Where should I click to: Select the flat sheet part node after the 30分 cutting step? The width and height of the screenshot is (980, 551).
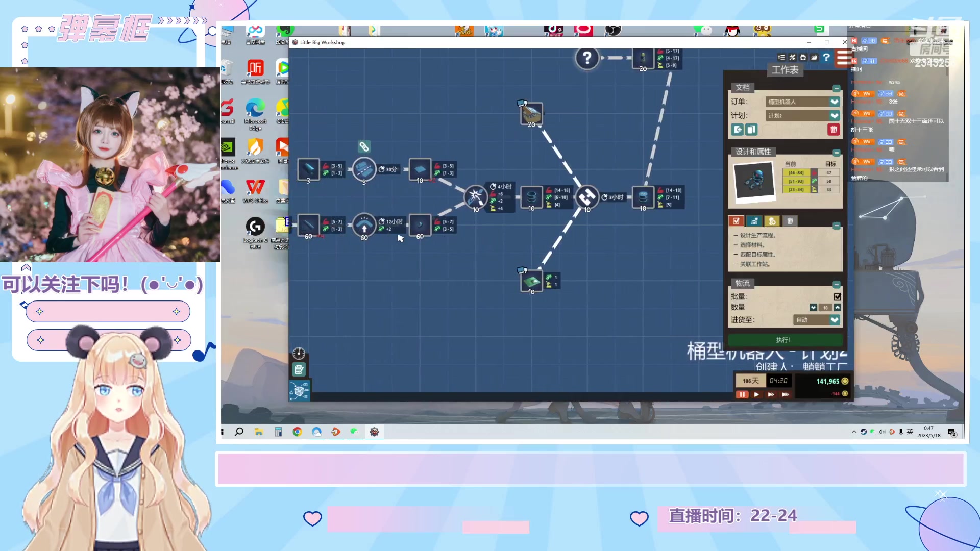[x=420, y=169]
